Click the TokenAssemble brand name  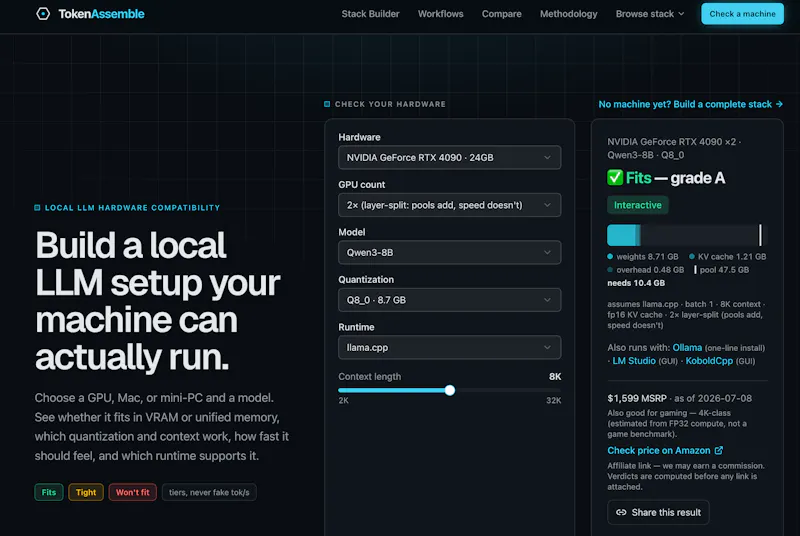[x=102, y=14]
